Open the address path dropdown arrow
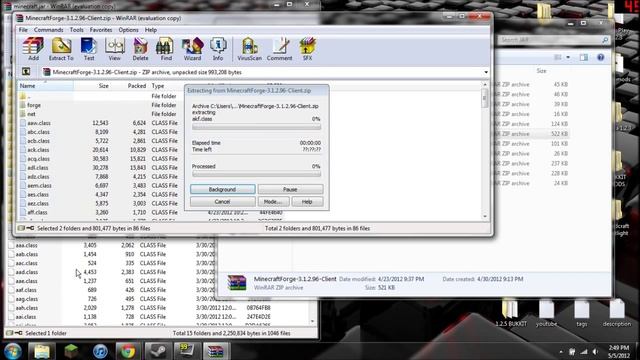This screenshot has height=360, width=640. pyautogui.click(x=486, y=72)
